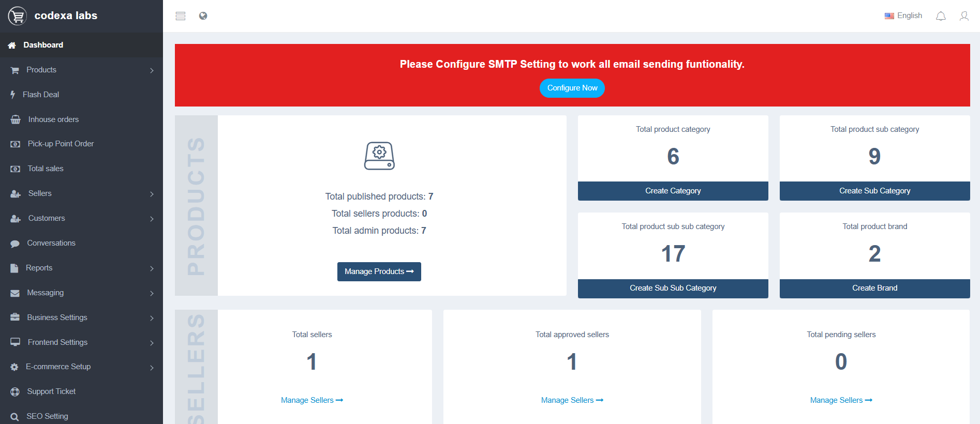Click the SEO Setting magnifier icon
The image size is (980, 424).
[x=15, y=417]
